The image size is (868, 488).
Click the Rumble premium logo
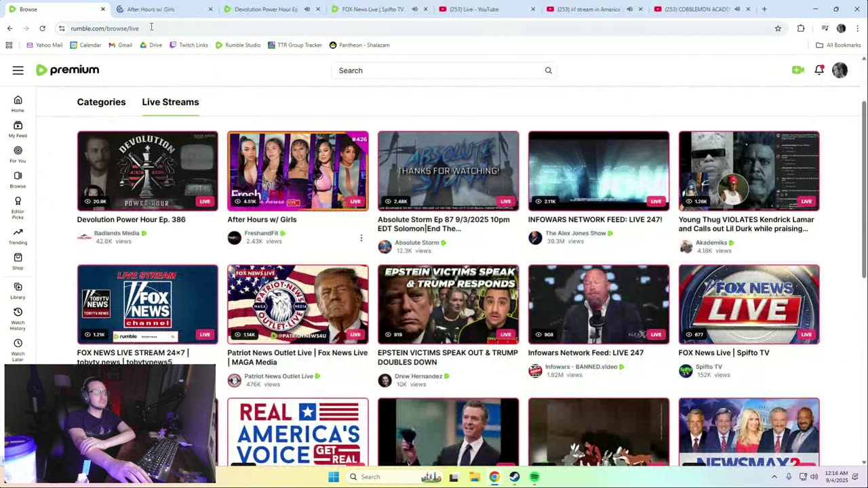point(68,70)
